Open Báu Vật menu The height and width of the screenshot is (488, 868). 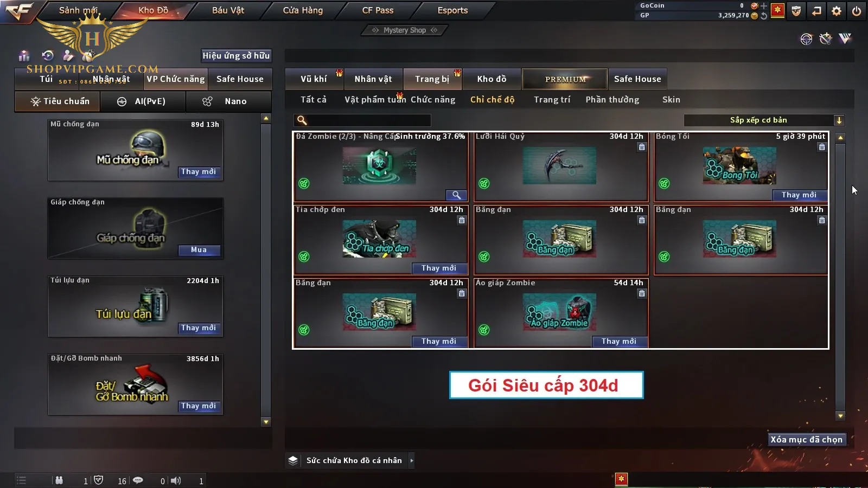point(228,10)
